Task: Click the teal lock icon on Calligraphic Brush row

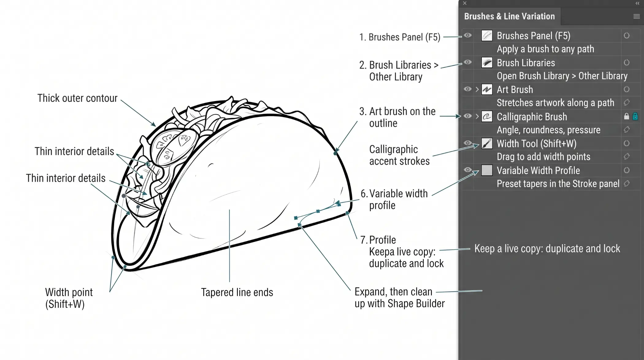Action: (635, 116)
